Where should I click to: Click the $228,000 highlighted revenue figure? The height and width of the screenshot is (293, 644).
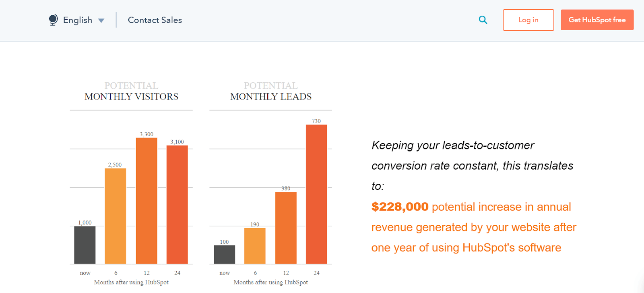tap(400, 207)
